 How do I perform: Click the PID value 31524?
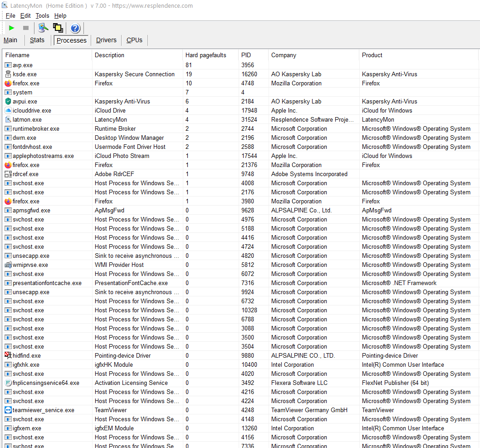point(249,119)
